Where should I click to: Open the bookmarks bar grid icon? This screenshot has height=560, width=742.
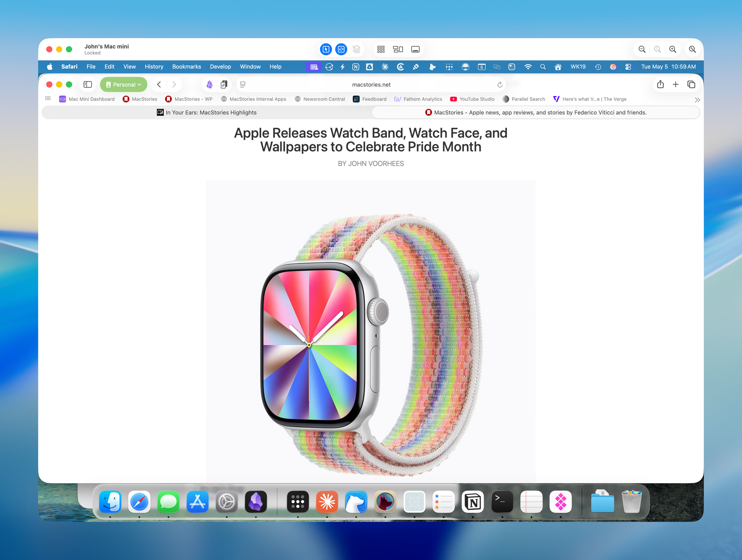click(48, 99)
